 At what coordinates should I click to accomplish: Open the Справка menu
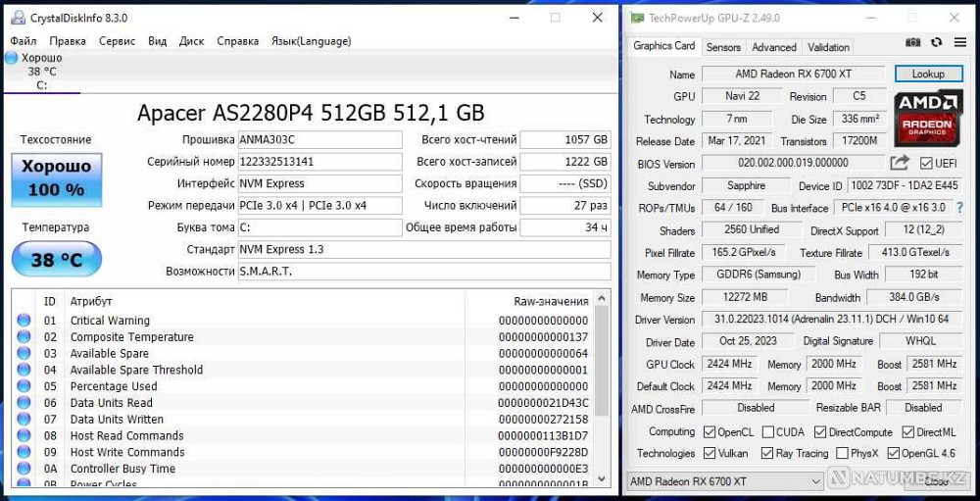[237, 41]
